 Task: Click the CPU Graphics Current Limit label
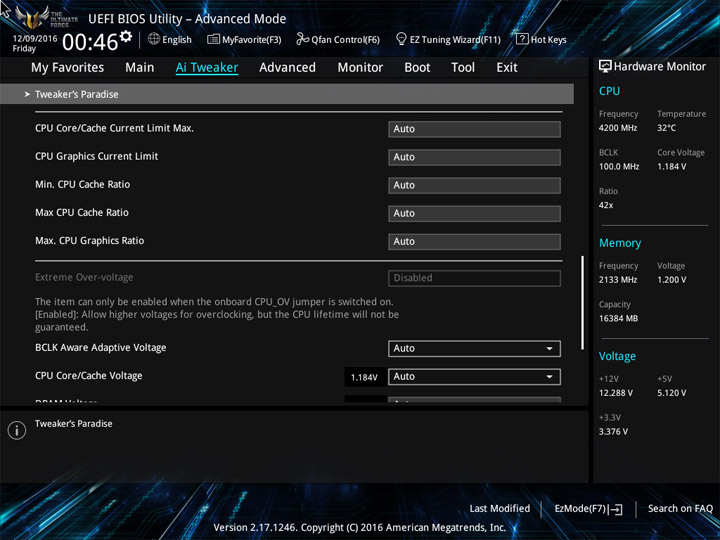tap(96, 156)
